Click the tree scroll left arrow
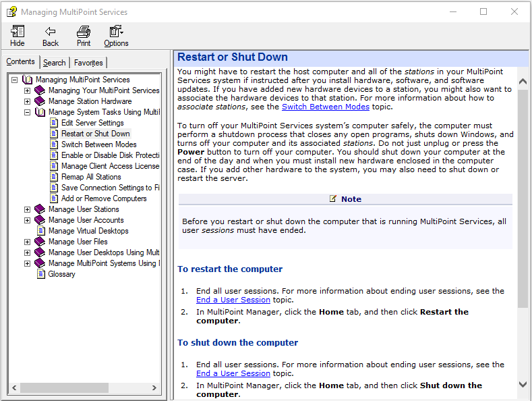 coord(14,387)
